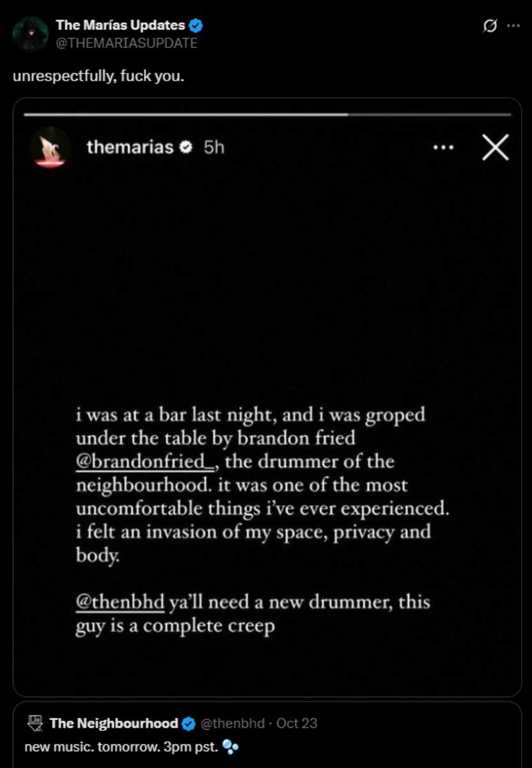Image resolution: width=532 pixels, height=768 pixels.
Task: Click The Marías Updates profile avatar
Action: 30,34
